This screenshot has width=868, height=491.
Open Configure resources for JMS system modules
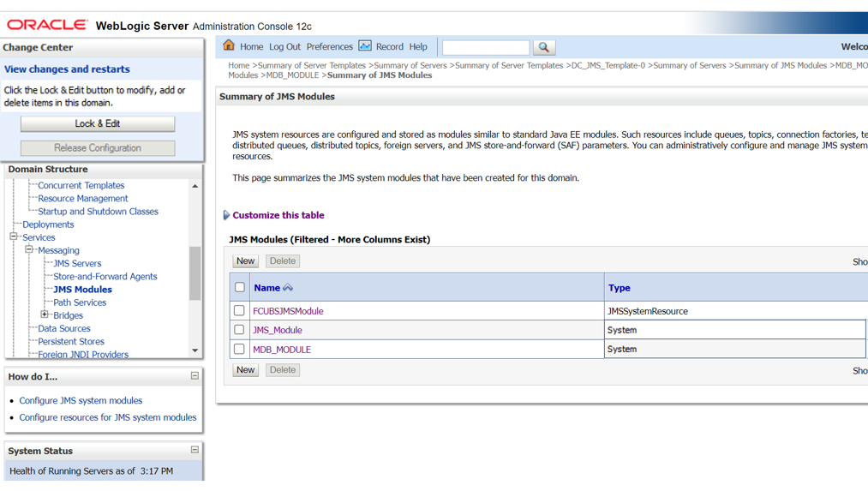[x=108, y=417]
